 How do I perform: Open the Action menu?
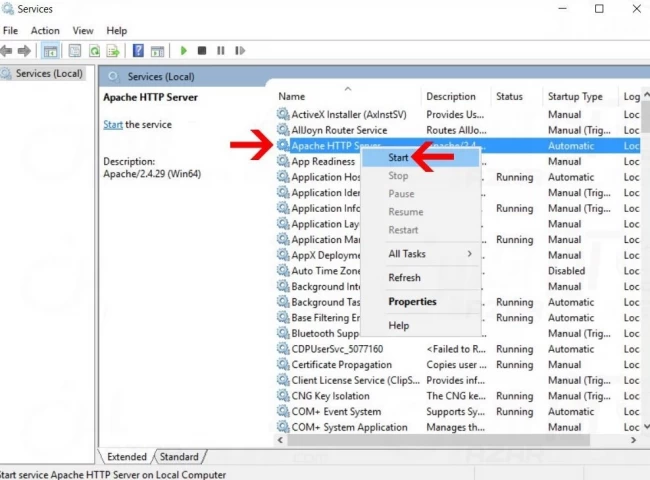(45, 31)
